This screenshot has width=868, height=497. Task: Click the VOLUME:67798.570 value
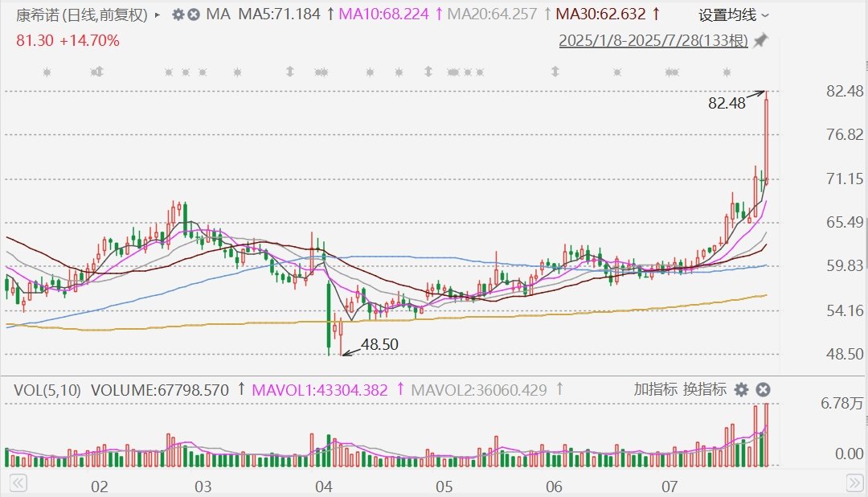coord(160,390)
